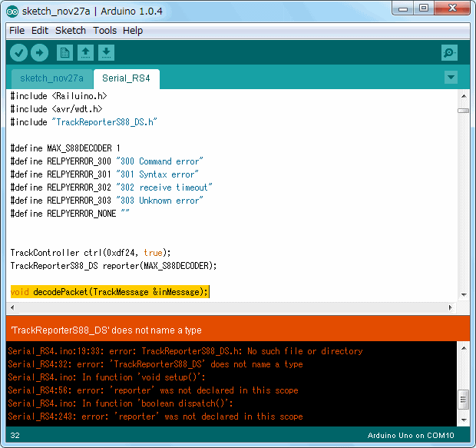Click the '#define RELPYERROR_NONE' line
The image size is (476, 448).
70,214
